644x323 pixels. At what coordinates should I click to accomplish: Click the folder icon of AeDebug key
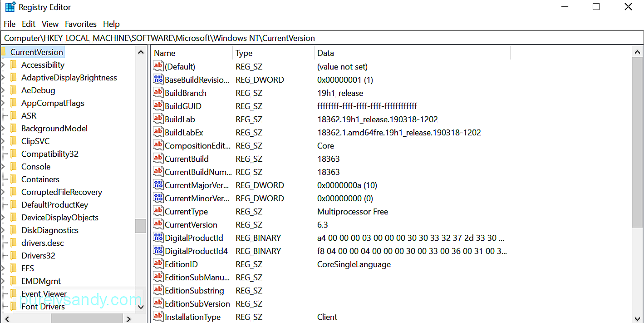point(13,90)
